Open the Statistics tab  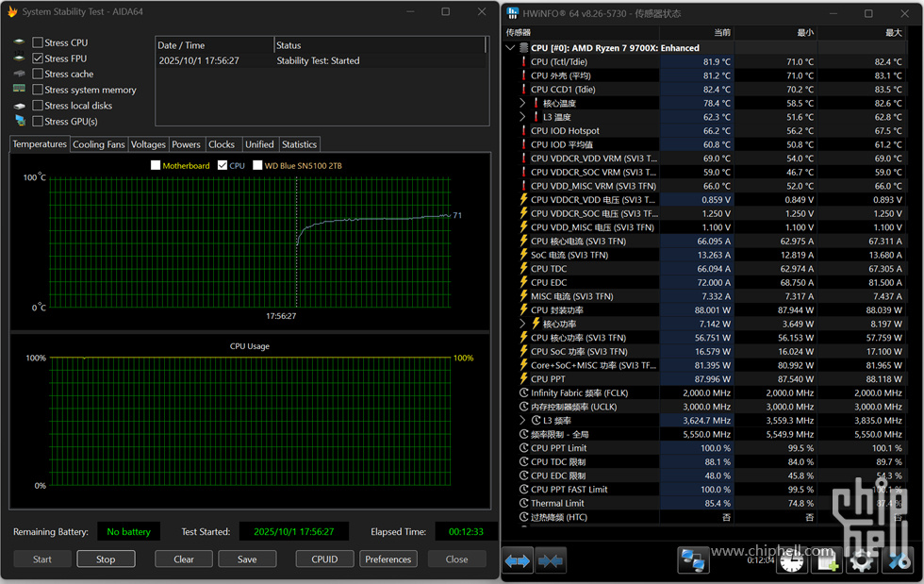[x=299, y=144]
